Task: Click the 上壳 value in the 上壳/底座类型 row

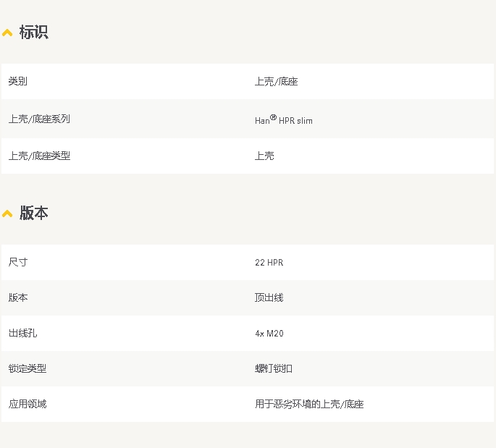Action: click(x=264, y=156)
